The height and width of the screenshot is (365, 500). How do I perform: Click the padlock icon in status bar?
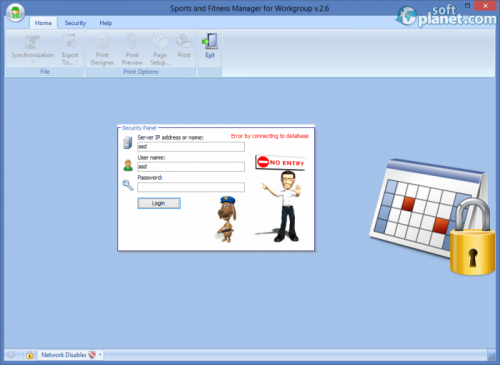[x=30, y=355]
